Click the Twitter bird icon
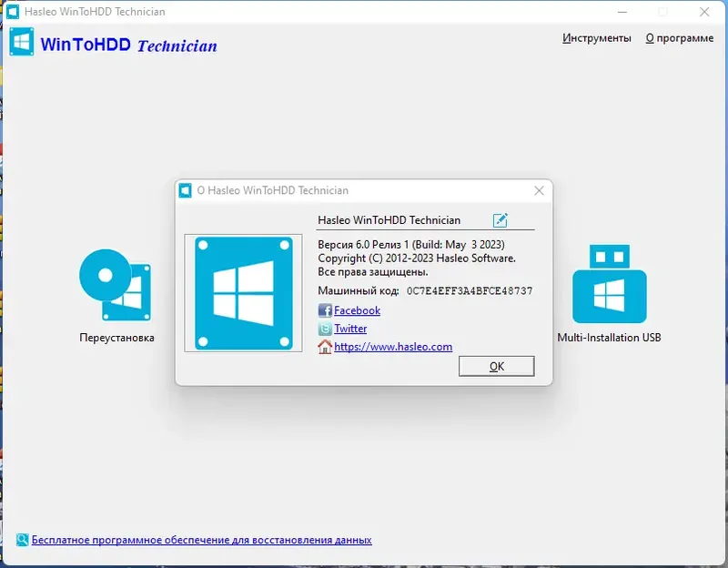This screenshot has width=728, height=568. pos(324,329)
